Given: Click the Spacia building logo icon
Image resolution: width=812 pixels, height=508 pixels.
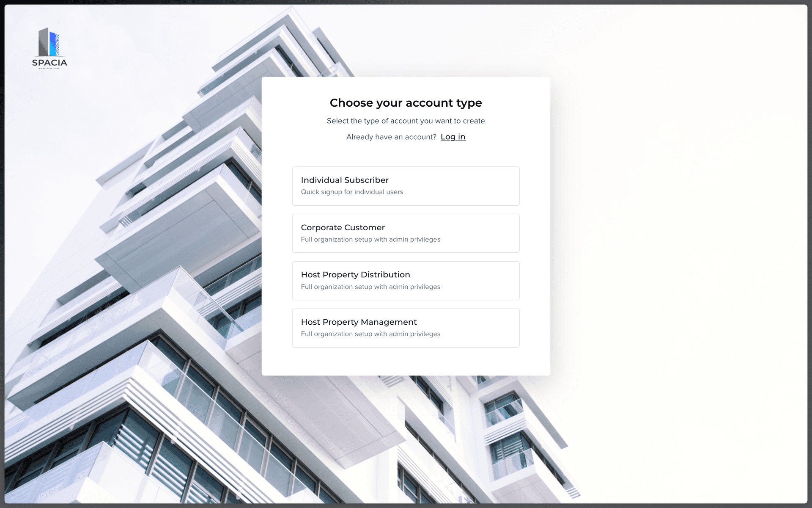Looking at the screenshot, I should pos(49,42).
